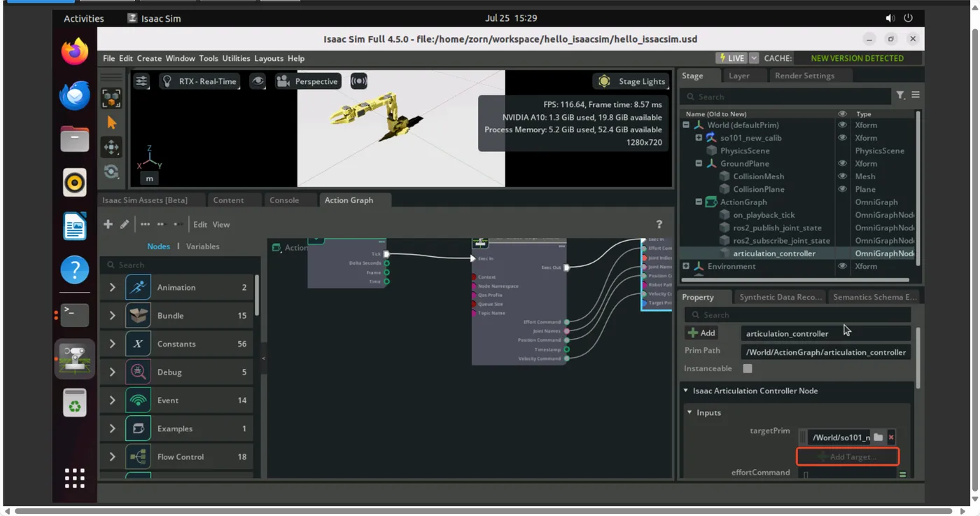This screenshot has width=980, height=516.
Task: Collapse World (defaultPrim) tree node
Action: [x=686, y=125]
